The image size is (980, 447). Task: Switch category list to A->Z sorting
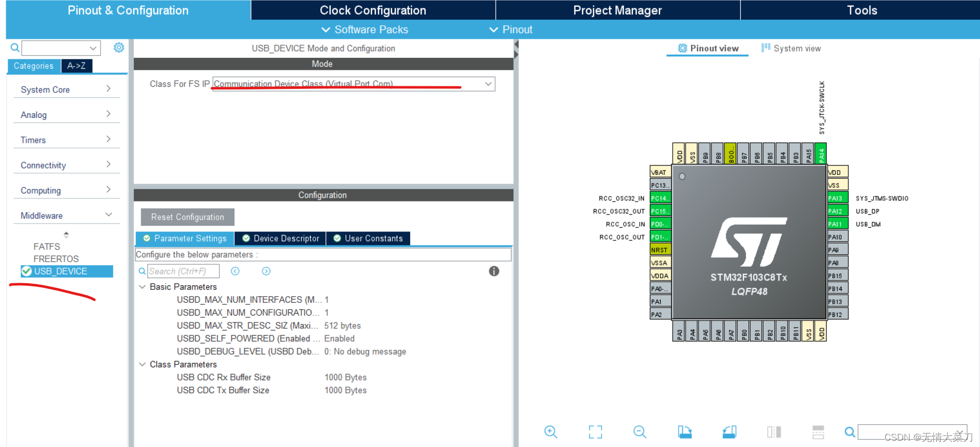[x=76, y=66]
